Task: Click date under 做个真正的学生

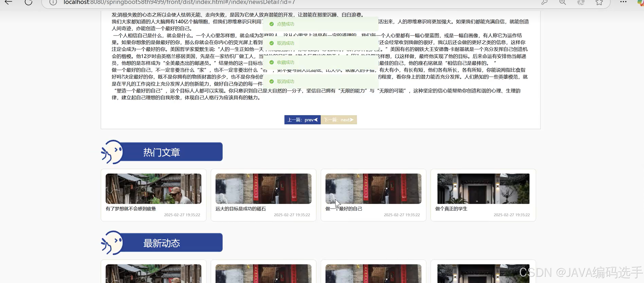Action: (511, 215)
